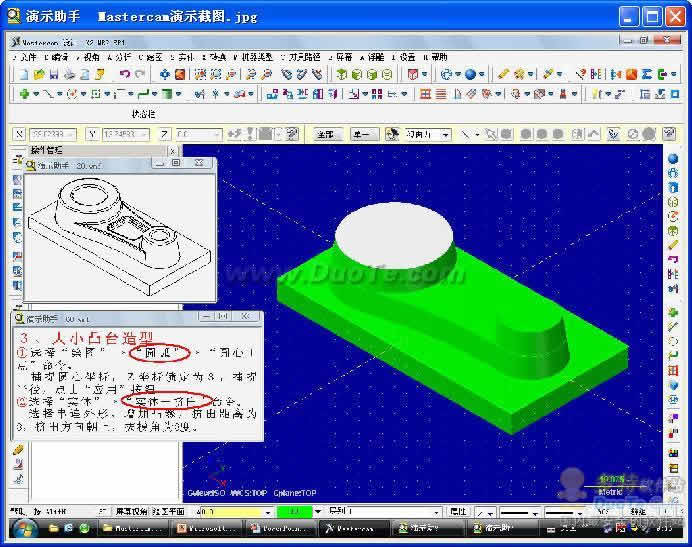Open the line style dropdown in status bar
The image size is (692, 547).
click(x=535, y=513)
